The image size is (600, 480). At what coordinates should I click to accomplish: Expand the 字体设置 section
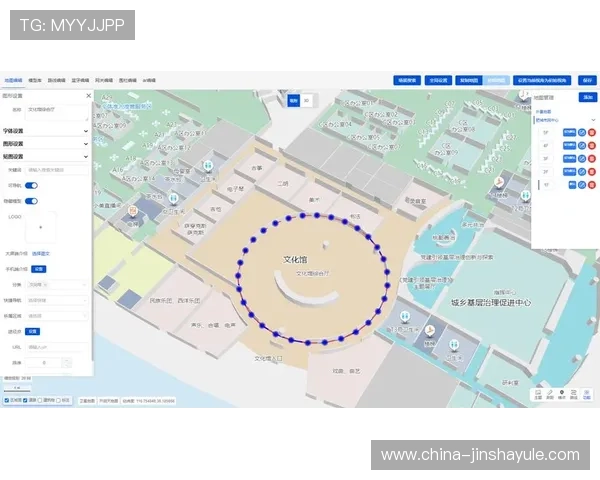[46, 131]
